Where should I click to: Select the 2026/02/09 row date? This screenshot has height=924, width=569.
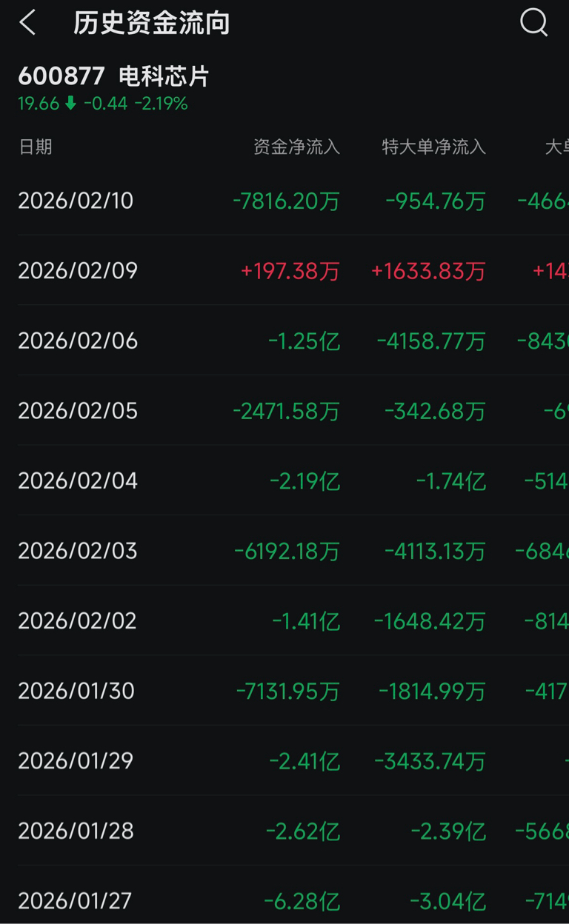click(78, 270)
